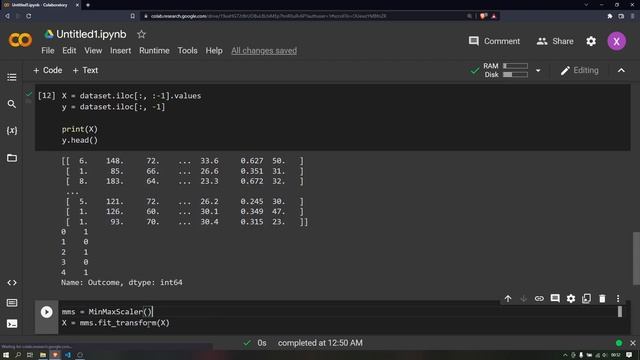The height and width of the screenshot is (360, 640).
Task: Click the All changes saved link
Action: (264, 51)
